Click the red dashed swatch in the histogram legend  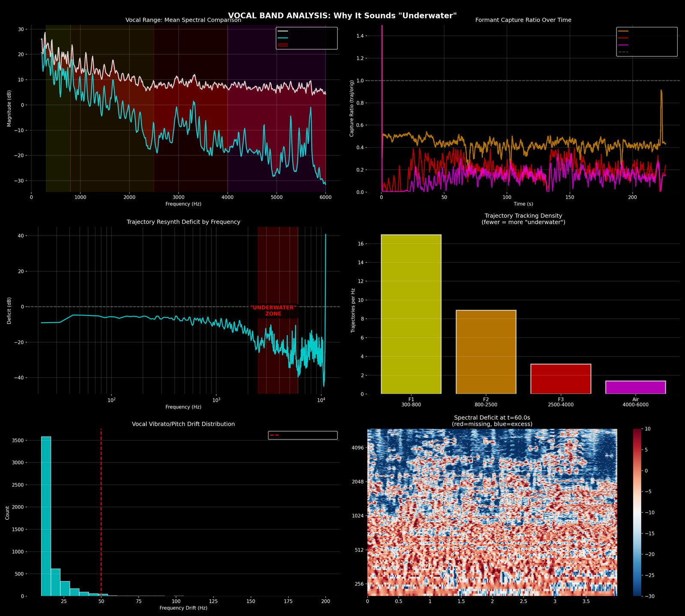275,435
